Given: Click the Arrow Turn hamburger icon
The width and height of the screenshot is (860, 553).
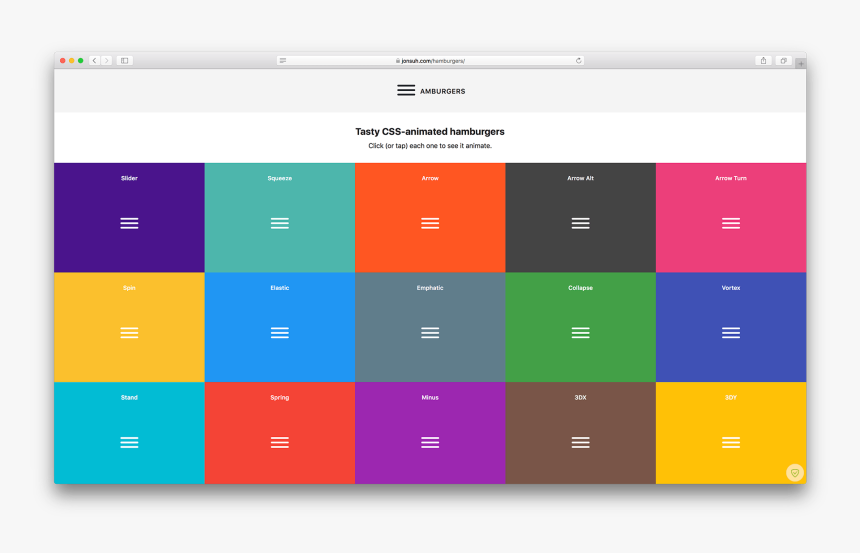Looking at the screenshot, I should tap(731, 223).
